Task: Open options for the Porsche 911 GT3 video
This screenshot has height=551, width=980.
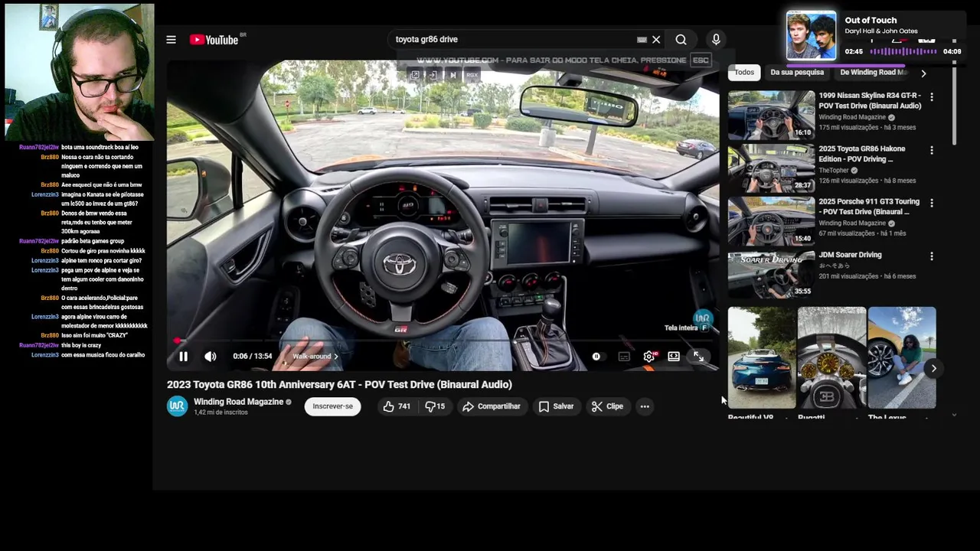Action: click(x=932, y=204)
